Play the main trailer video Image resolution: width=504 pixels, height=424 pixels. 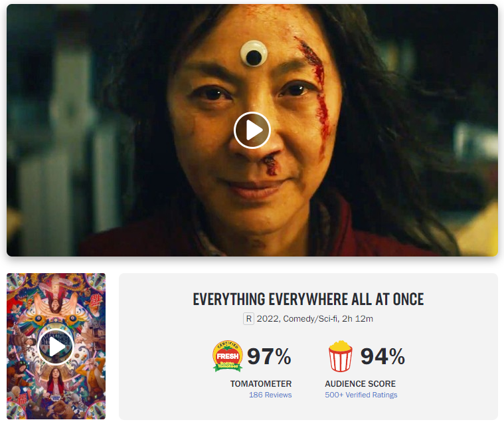252,130
